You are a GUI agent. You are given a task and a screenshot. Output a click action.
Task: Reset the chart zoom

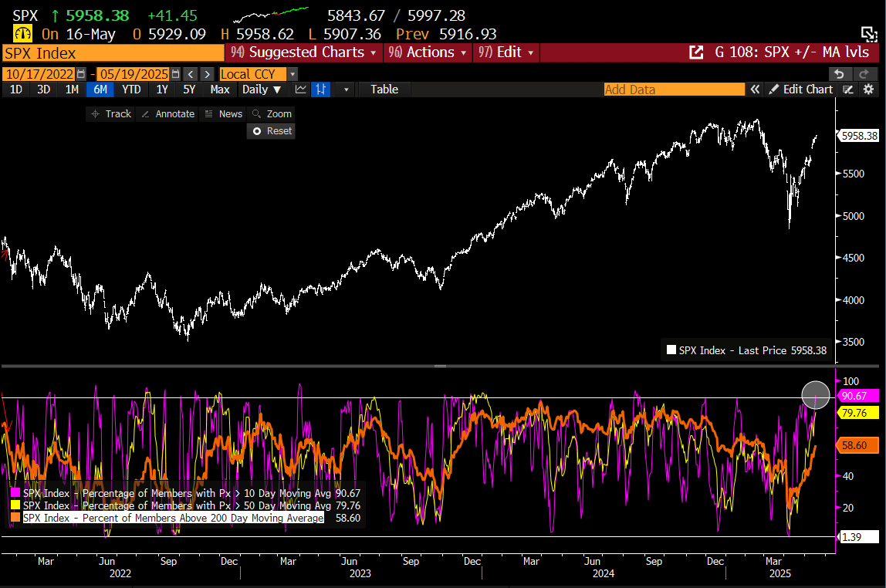tap(272, 131)
